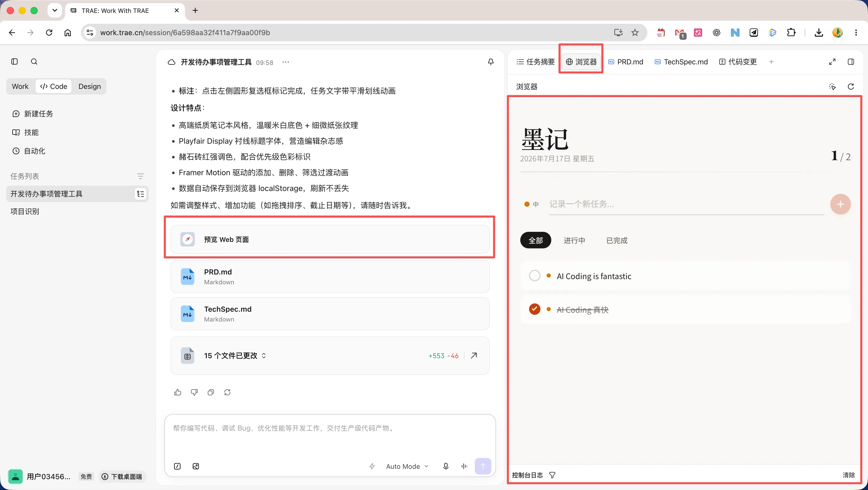Select the 进行中 filter
This screenshot has width=868, height=490.
(574, 240)
